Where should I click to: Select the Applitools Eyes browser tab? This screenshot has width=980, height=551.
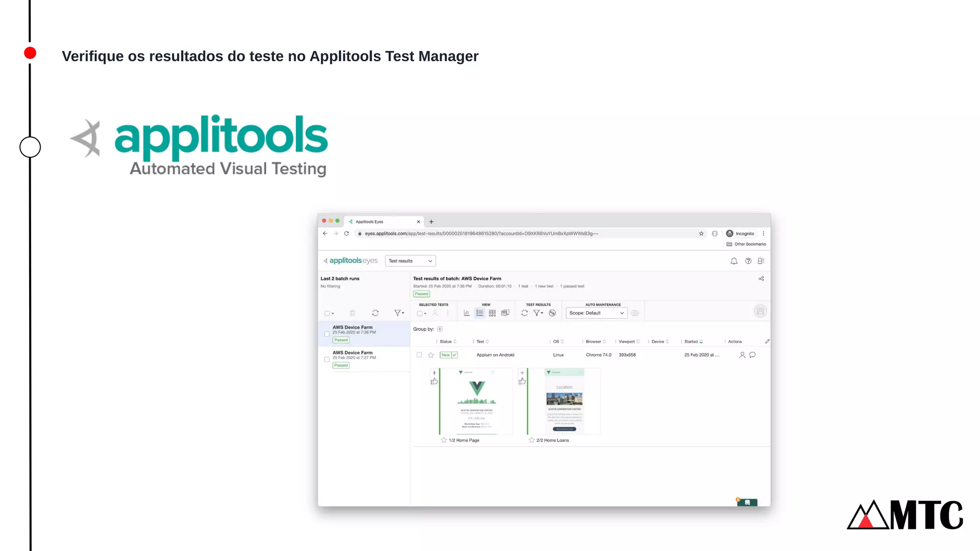click(384, 221)
